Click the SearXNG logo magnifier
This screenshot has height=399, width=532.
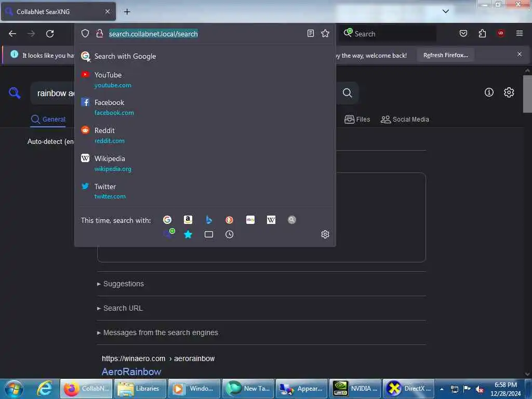click(x=15, y=92)
